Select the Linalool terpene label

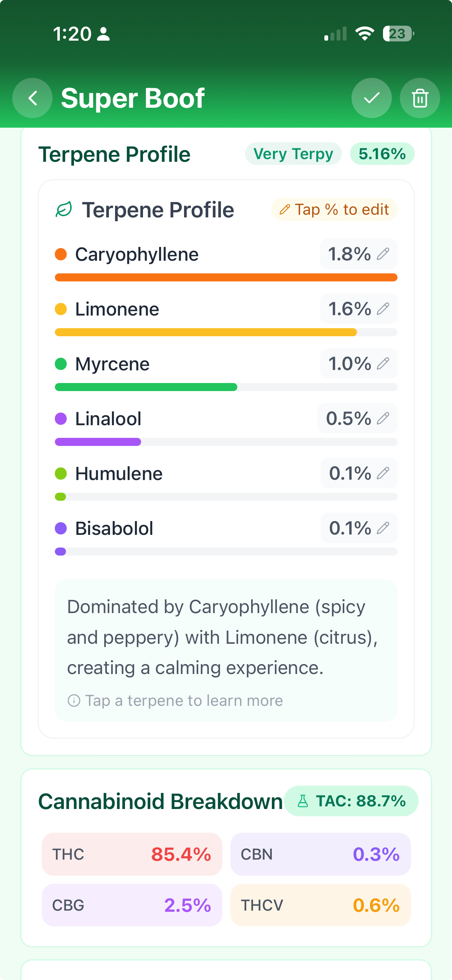pos(108,419)
